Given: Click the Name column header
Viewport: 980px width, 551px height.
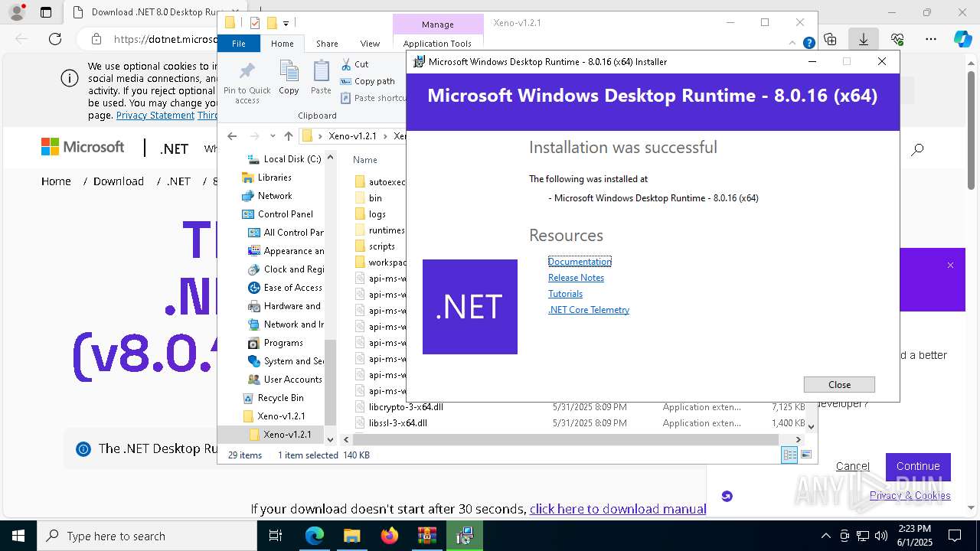Looking at the screenshot, I should click(365, 160).
